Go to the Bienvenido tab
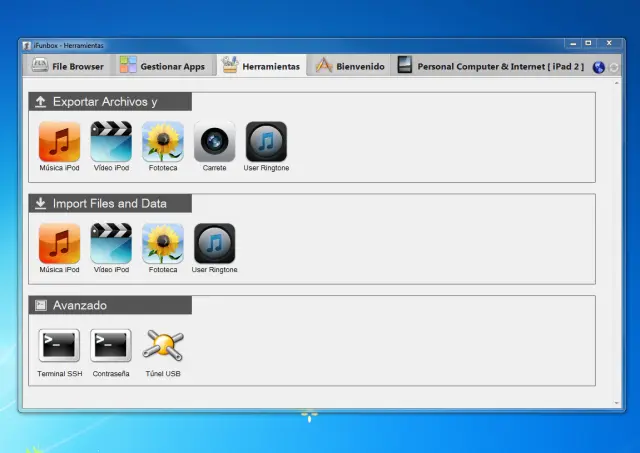 pyautogui.click(x=350, y=67)
